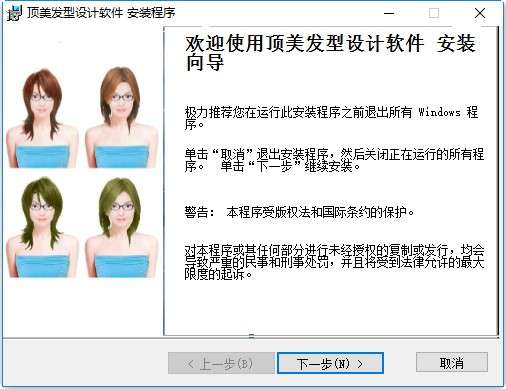The image size is (506, 389).
Task: Click the 警告 copyright warning text
Action: 299,212
